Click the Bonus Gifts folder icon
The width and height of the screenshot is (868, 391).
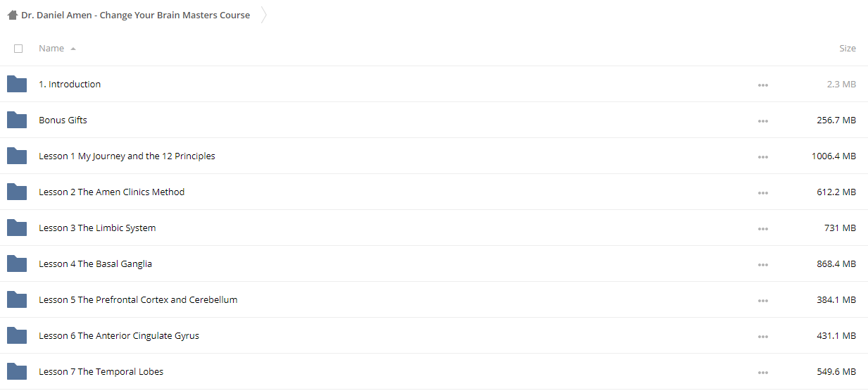coord(17,120)
